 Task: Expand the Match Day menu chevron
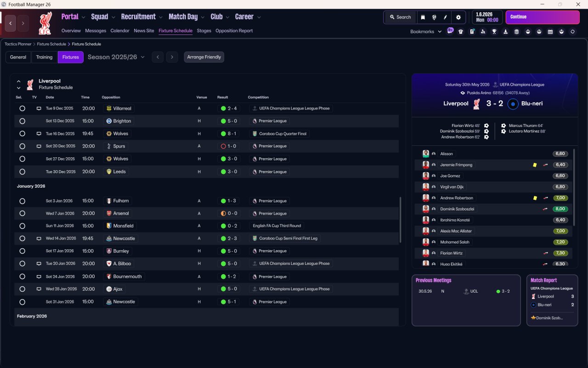(203, 17)
